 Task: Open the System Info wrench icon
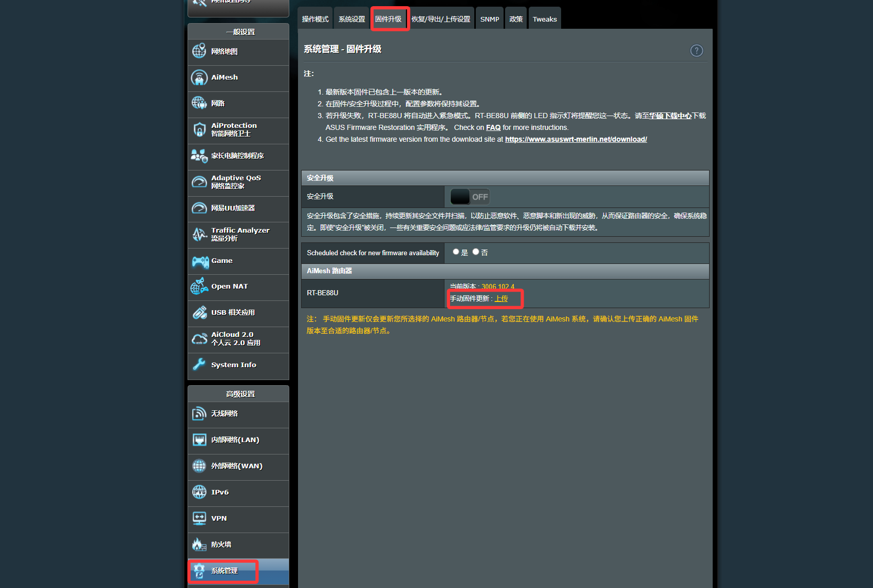(x=199, y=365)
